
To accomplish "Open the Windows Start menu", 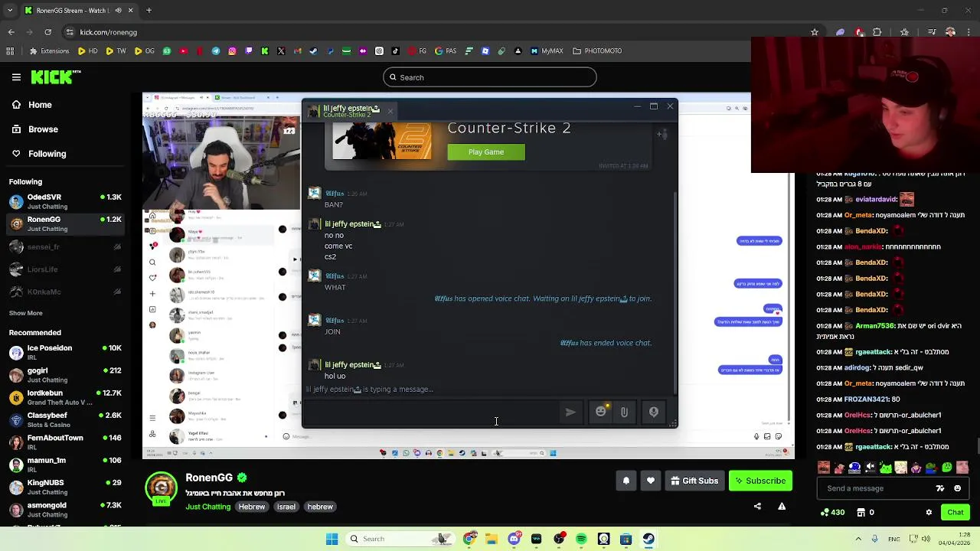I will pyautogui.click(x=332, y=539).
